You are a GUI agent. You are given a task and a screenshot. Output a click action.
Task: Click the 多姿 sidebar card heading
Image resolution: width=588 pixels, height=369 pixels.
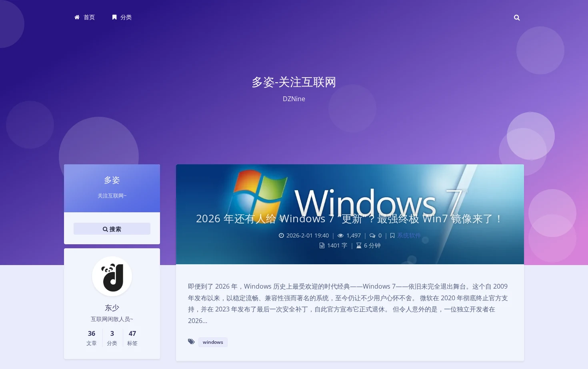tap(112, 180)
